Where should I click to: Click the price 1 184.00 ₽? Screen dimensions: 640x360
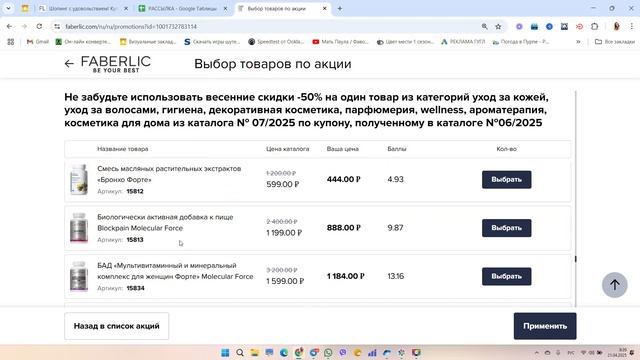click(346, 276)
